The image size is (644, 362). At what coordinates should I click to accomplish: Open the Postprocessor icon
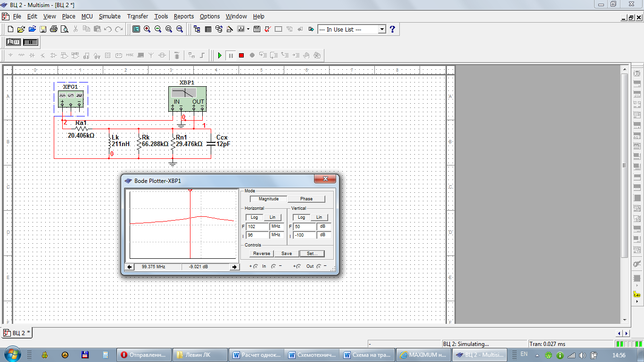tap(257, 29)
